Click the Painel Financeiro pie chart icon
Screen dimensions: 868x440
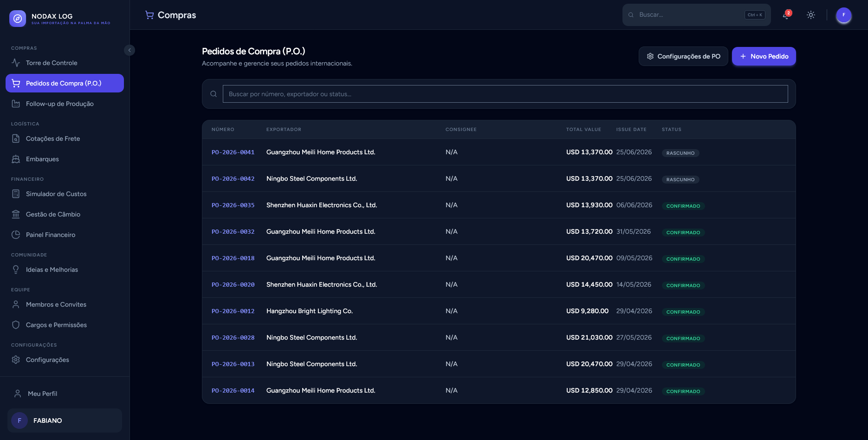tap(16, 235)
